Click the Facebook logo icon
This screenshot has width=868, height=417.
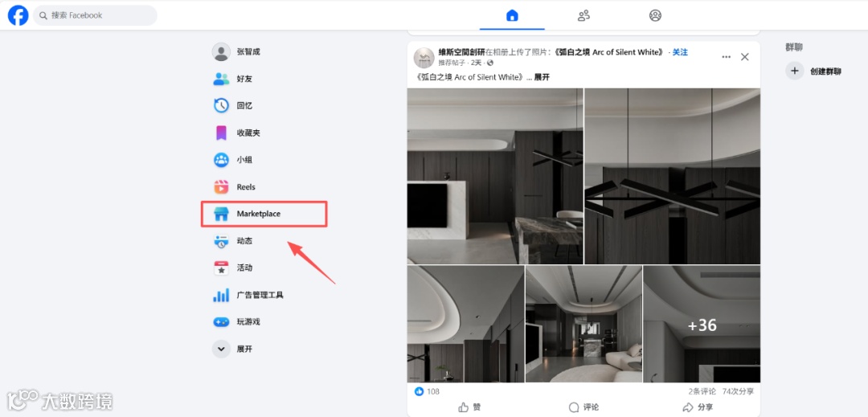[18, 15]
